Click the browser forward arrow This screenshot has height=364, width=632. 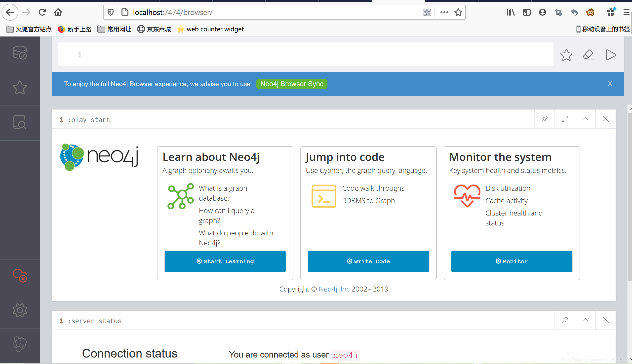[26, 12]
